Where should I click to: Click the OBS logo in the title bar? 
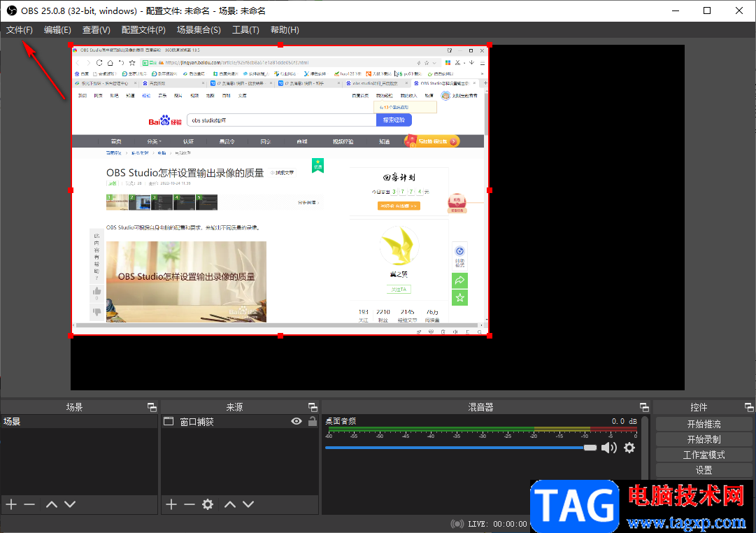point(12,10)
